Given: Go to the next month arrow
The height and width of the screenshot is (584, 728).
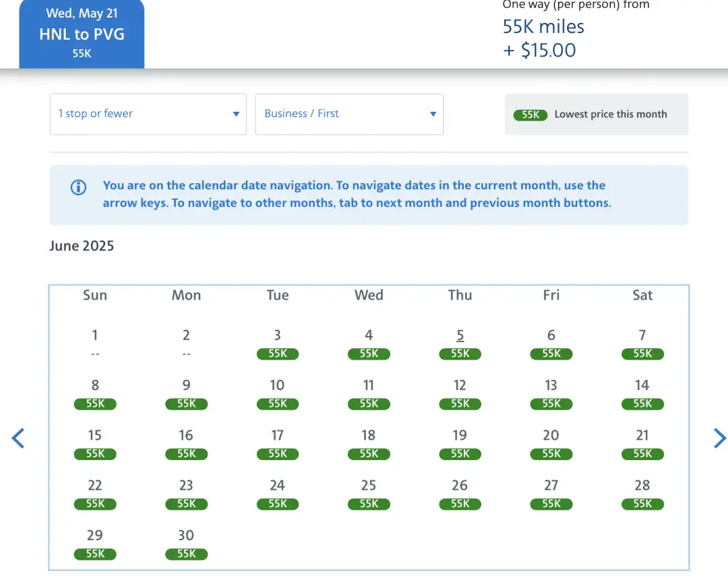Looking at the screenshot, I should click(x=719, y=439).
